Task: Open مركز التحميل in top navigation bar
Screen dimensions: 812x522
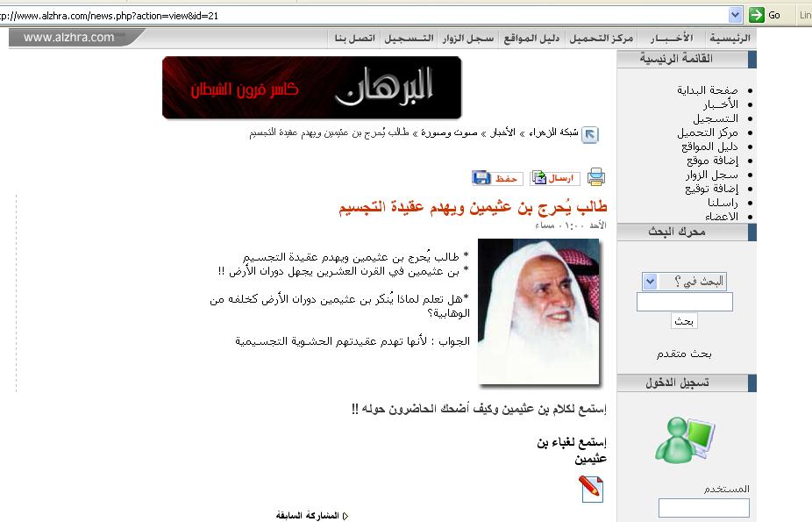Action: click(x=601, y=39)
